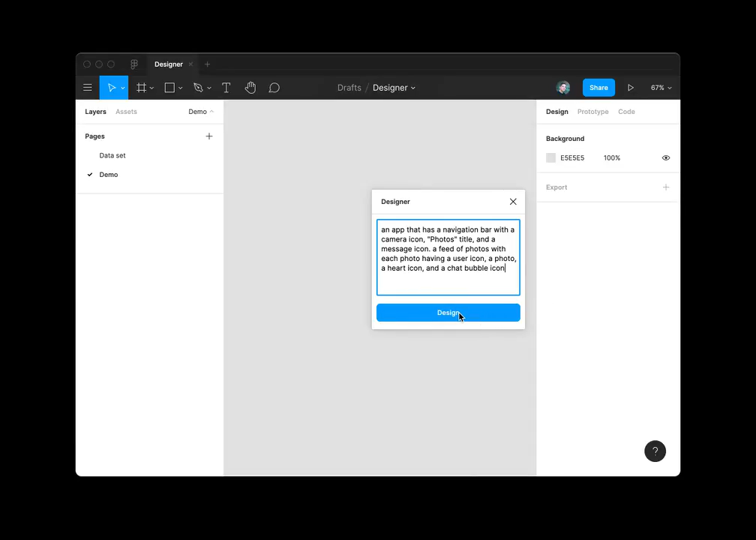Click the Design button in plugin
The height and width of the screenshot is (540, 756).
tap(448, 313)
